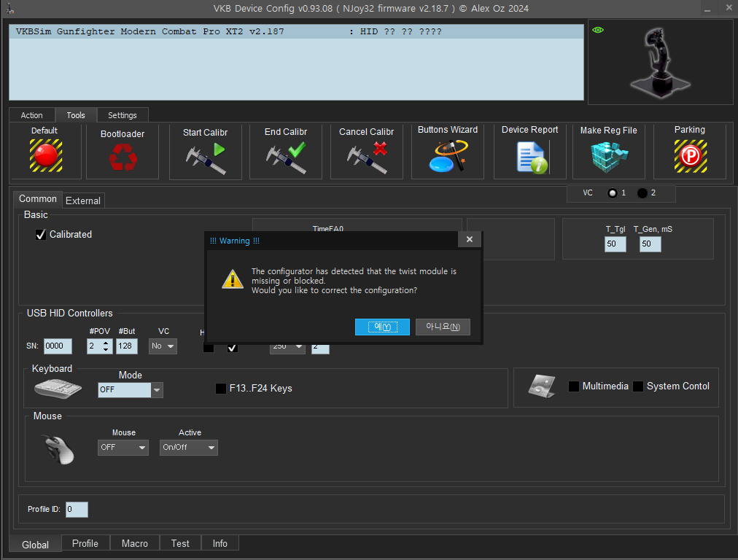Finish calibration using the End Calibr icon

[286, 158]
